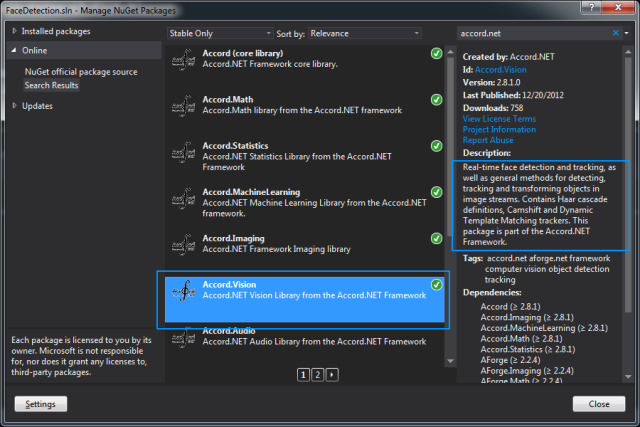Click the Downloads: 758 text
The width and height of the screenshot is (640, 427).
[x=493, y=108]
